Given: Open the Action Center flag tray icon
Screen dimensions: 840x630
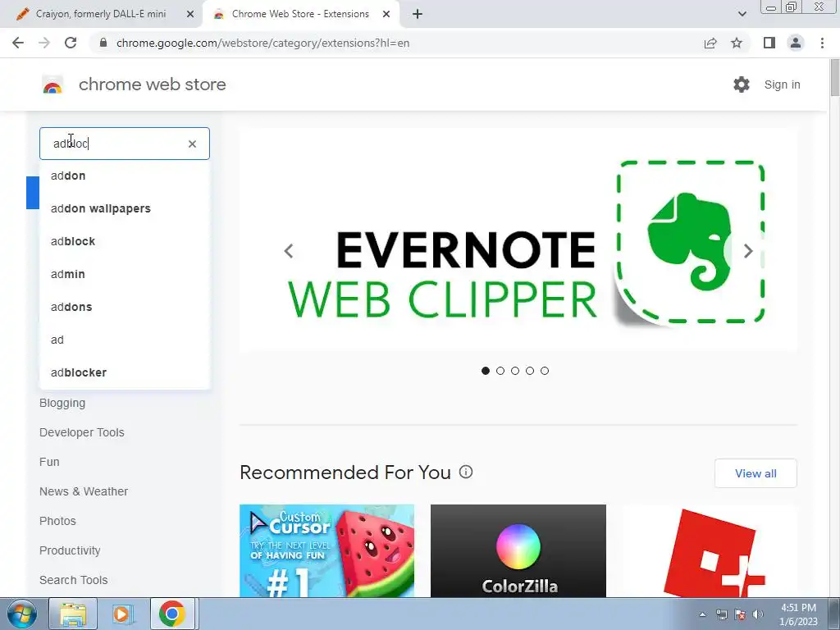Looking at the screenshot, I should 740,614.
